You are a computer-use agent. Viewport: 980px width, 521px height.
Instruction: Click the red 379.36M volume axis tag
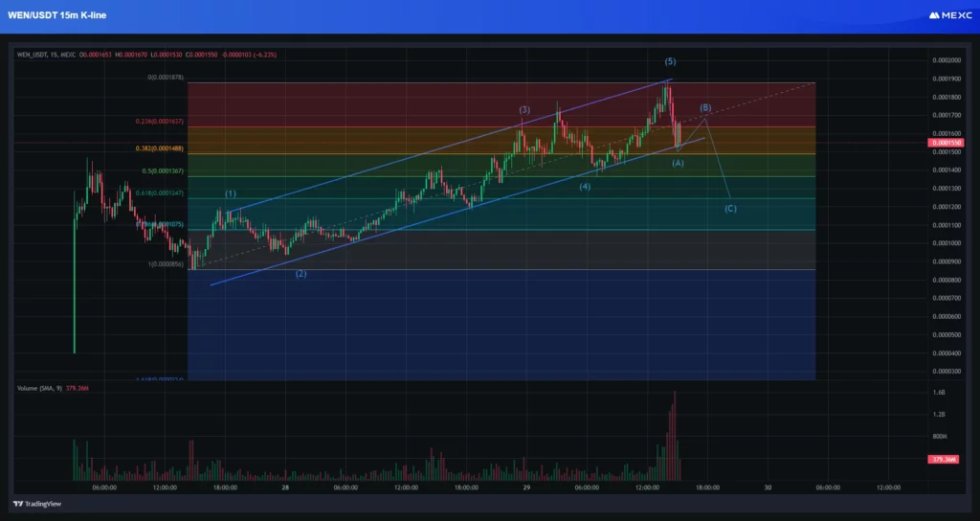coord(945,460)
